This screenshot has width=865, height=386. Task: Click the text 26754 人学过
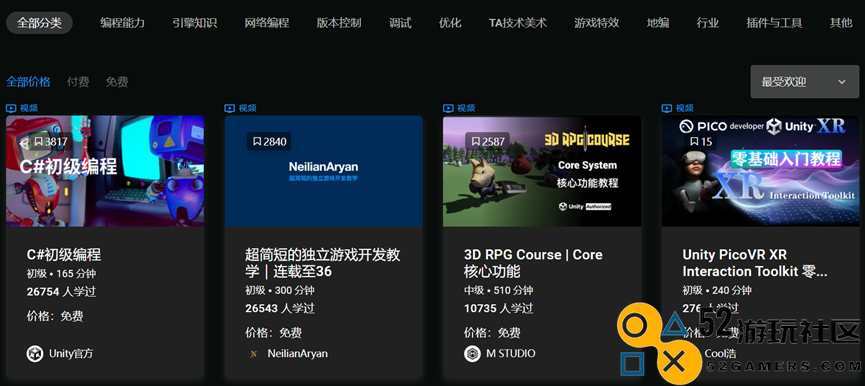click(61, 292)
